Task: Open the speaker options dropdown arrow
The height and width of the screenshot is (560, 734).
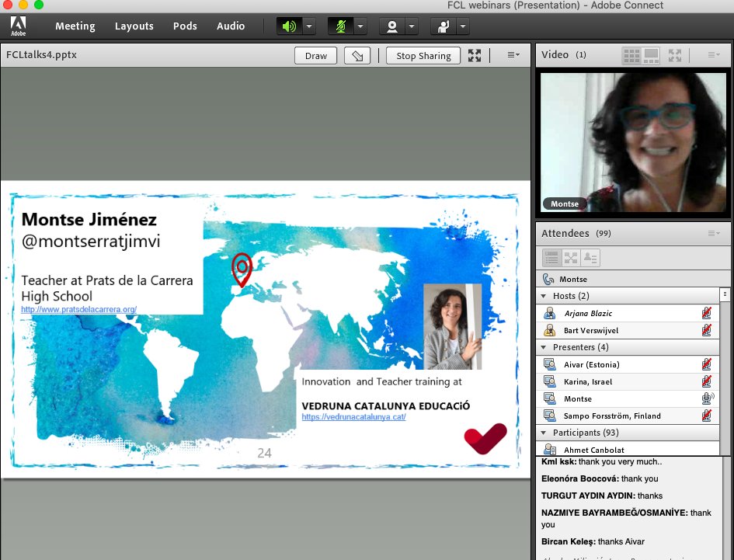Action: pyautogui.click(x=309, y=26)
